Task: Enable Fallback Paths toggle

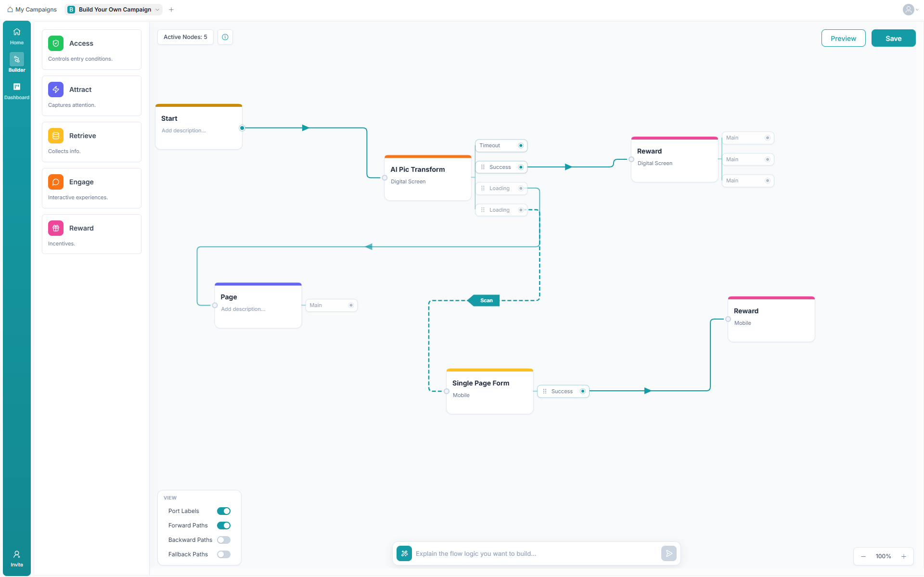Action: click(224, 554)
